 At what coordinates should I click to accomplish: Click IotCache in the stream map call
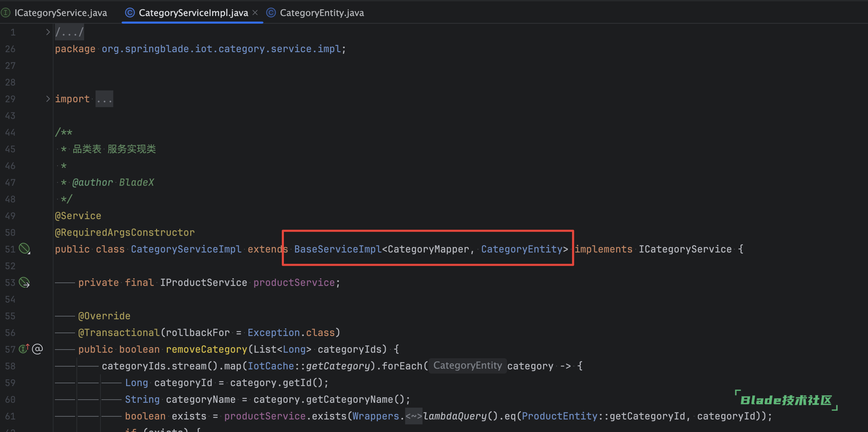[271, 366]
